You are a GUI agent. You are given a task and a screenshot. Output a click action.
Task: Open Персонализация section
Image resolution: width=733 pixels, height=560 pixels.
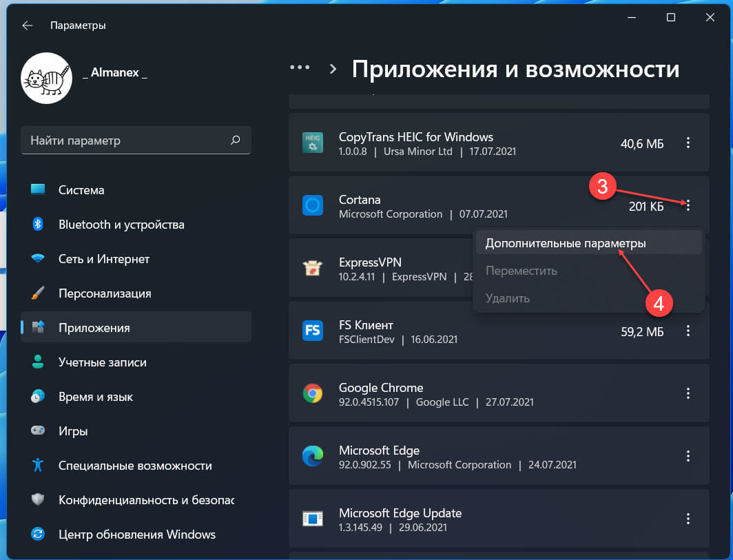[x=136, y=293]
